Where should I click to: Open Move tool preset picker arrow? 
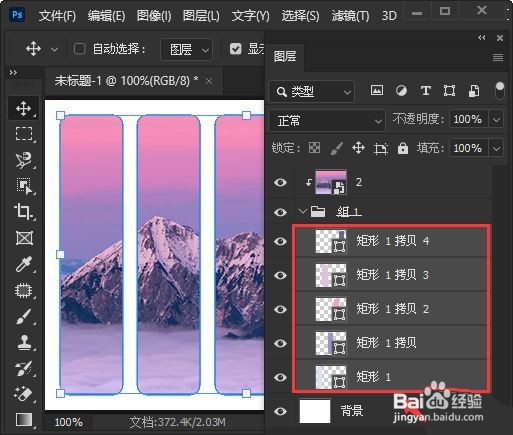click(54, 50)
